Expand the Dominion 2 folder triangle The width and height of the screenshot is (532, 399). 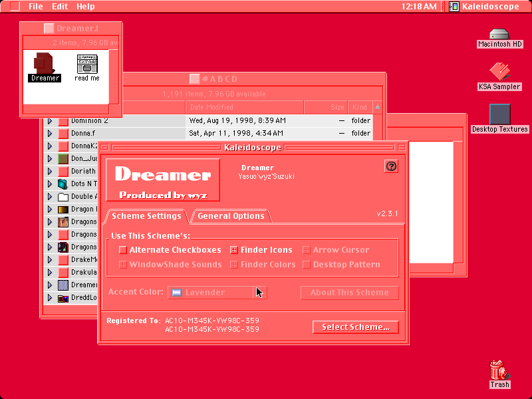coord(49,121)
